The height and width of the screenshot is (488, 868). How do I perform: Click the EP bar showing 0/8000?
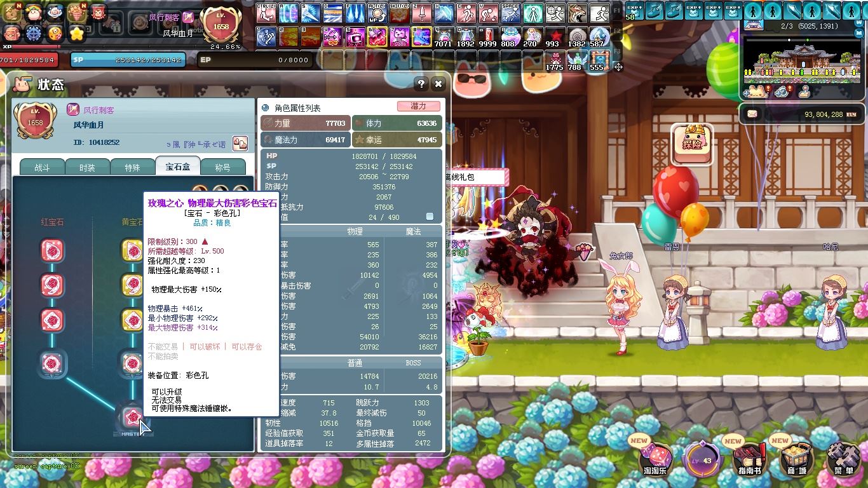click(254, 60)
